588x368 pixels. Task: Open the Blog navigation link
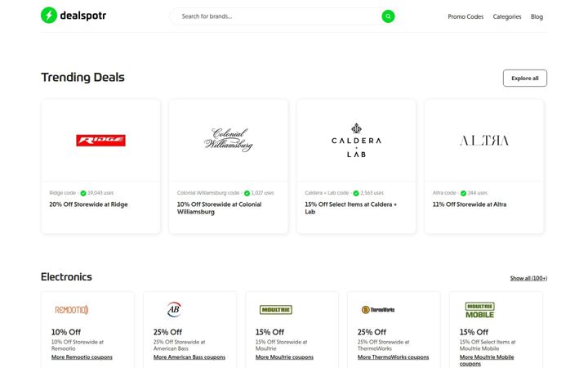(x=537, y=16)
